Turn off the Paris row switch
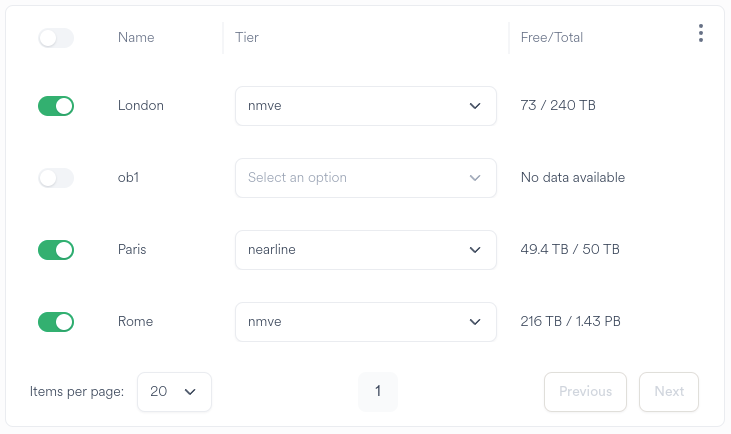Image resolution: width=731 pixels, height=434 pixels. 56,250
